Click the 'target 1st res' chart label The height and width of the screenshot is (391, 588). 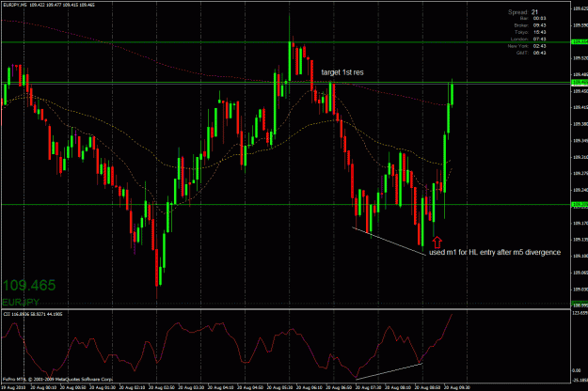[342, 72]
